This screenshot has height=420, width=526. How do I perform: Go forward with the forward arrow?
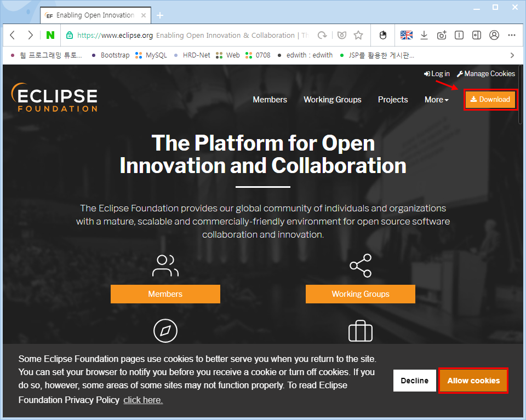point(30,35)
